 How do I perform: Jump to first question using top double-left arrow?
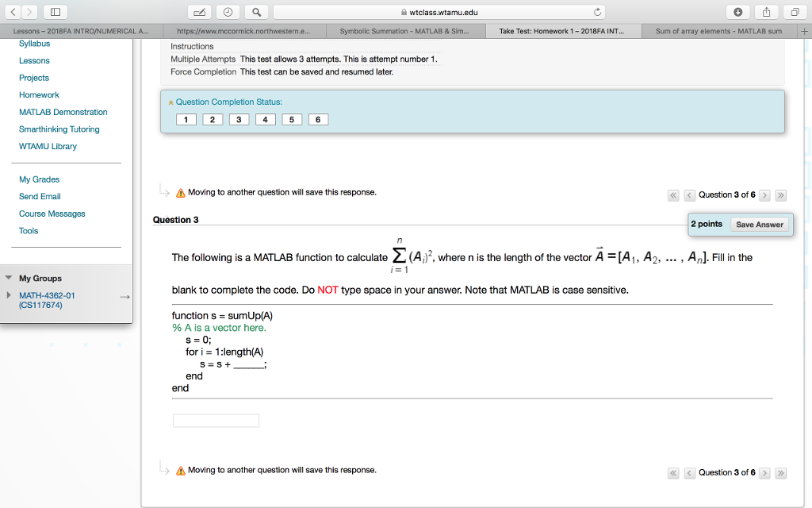(x=673, y=195)
